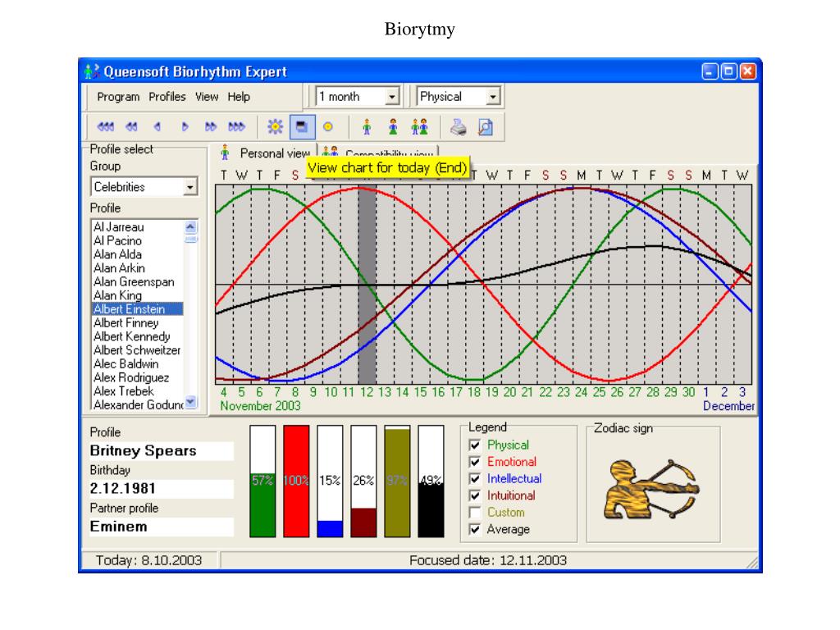Click the red Emotional 100% bar
This screenshot has height=630, width=840.
coord(296,481)
